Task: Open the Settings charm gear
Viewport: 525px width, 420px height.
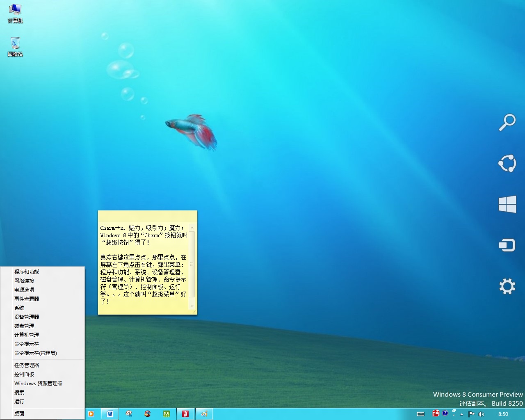Action: point(507,286)
